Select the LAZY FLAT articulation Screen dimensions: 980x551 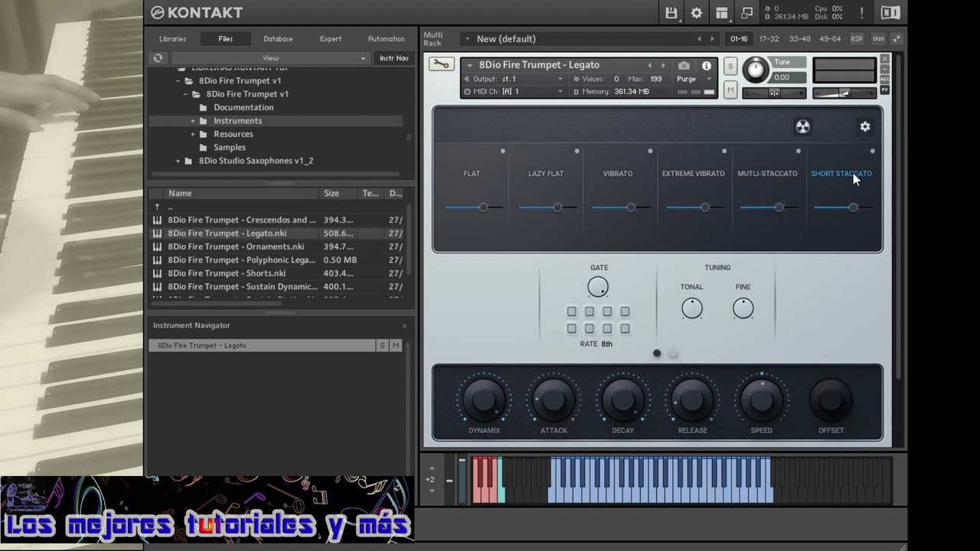(546, 174)
